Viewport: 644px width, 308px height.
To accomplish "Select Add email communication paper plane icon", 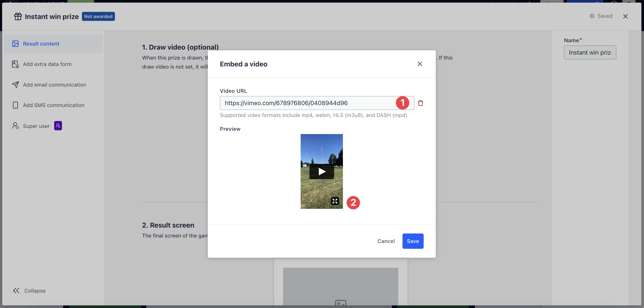I will click(x=15, y=85).
